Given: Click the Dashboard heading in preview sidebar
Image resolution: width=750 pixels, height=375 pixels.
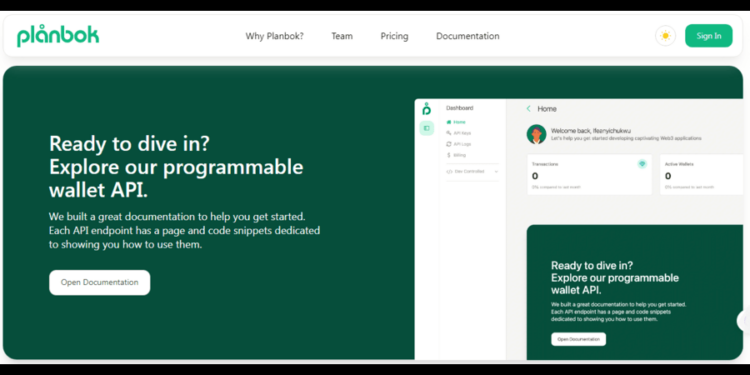Looking at the screenshot, I should coord(460,108).
